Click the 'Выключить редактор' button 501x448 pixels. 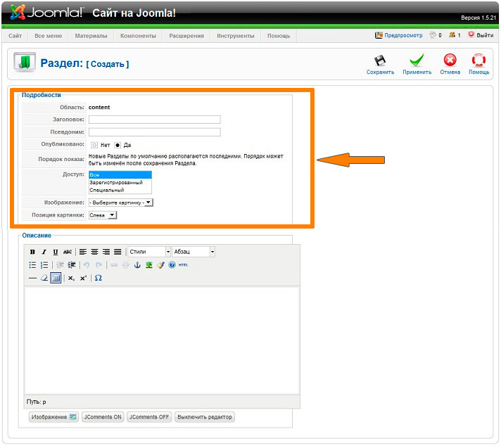[205, 417]
